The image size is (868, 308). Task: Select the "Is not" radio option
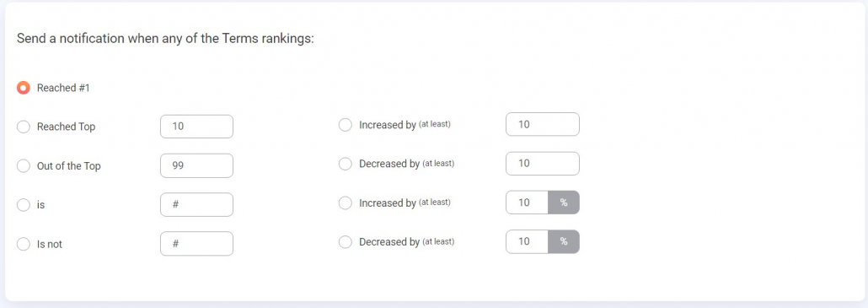[24, 244]
